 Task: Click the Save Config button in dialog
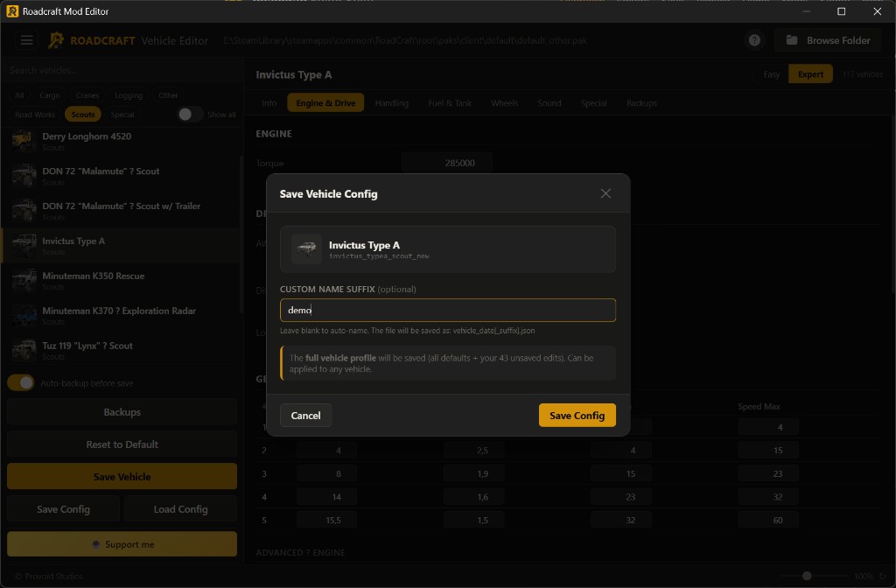click(x=577, y=416)
